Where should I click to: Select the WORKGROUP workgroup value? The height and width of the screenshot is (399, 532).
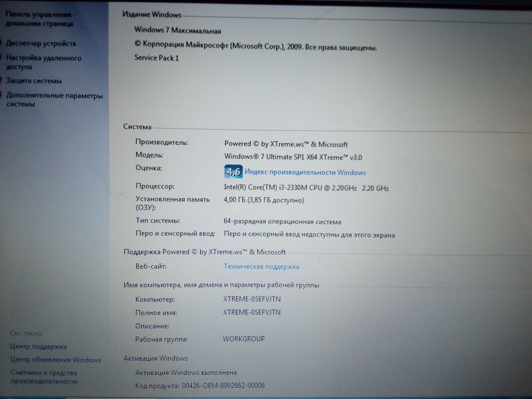[243, 339]
